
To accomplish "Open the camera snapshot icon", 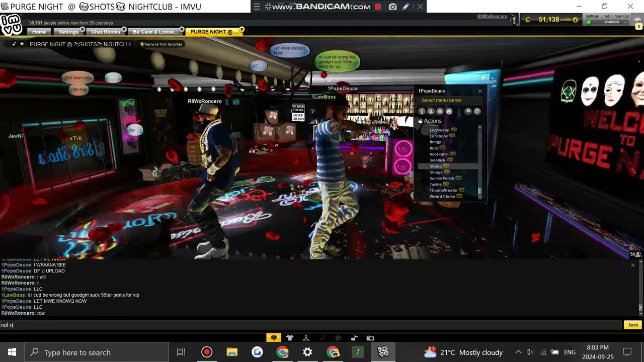I will point(370,338).
